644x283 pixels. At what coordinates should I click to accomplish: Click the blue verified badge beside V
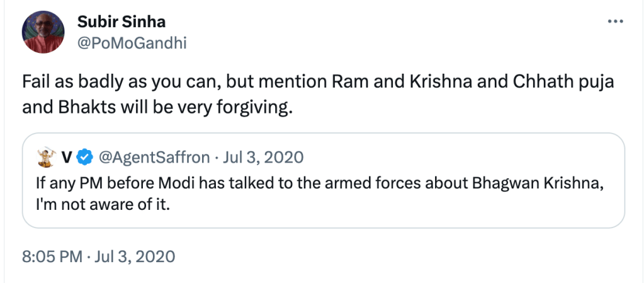[x=86, y=156]
